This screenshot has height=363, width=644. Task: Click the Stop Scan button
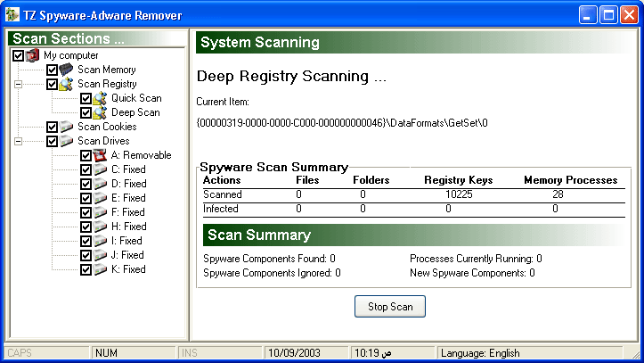tap(390, 306)
